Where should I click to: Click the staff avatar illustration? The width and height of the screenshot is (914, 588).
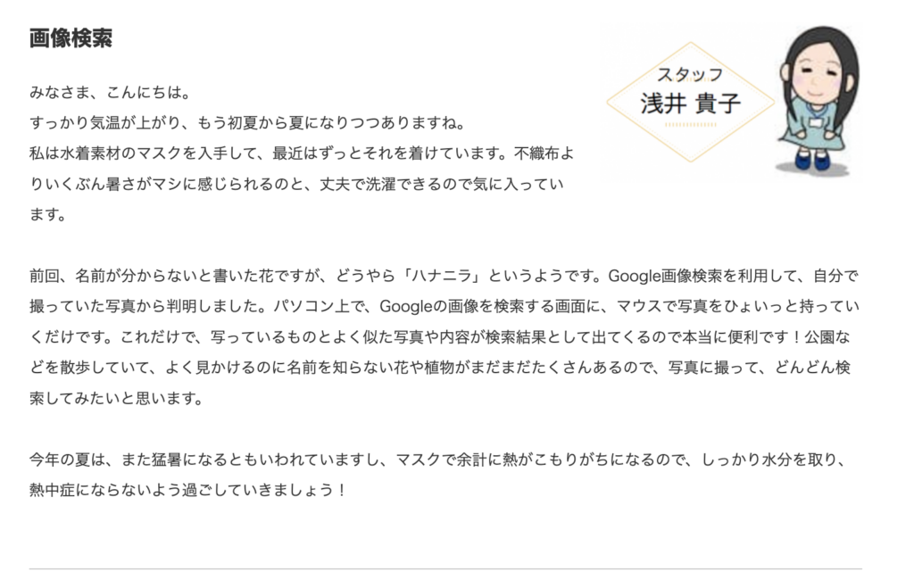click(x=818, y=100)
